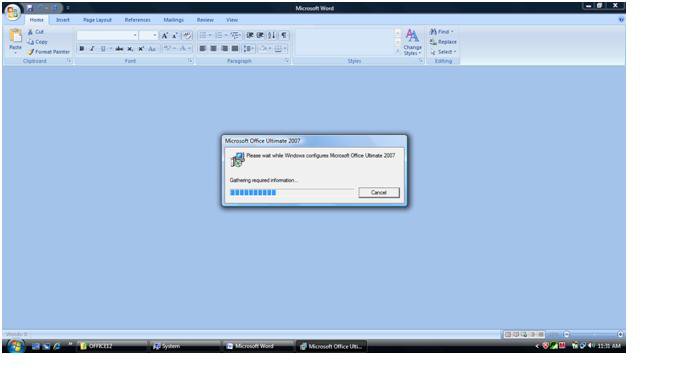The width and height of the screenshot is (683, 384).
Task: Click the Change Styles icon
Action: [x=412, y=42]
